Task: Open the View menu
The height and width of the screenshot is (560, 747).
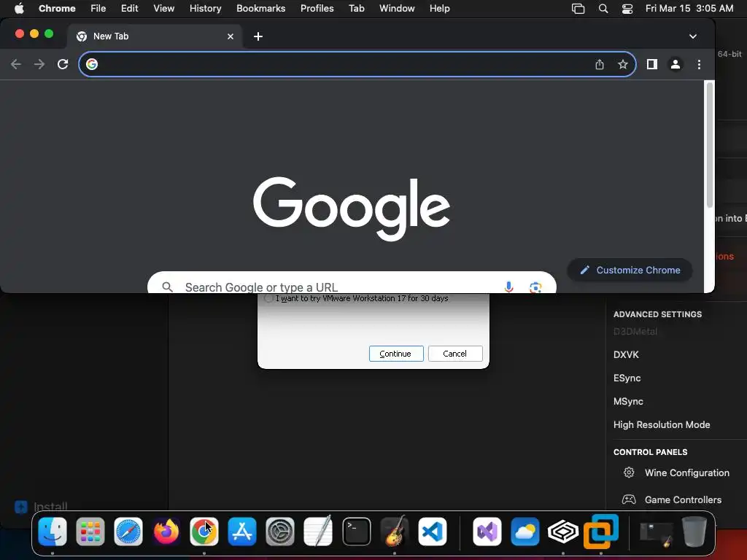Action: (163, 9)
